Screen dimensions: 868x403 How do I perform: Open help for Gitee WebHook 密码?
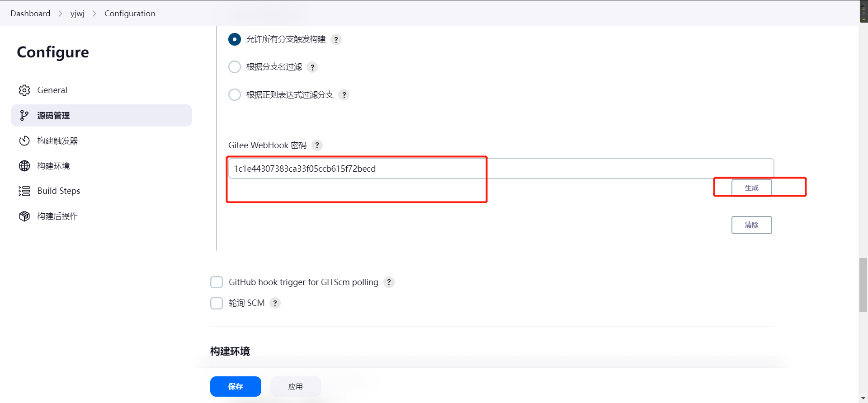coord(317,145)
